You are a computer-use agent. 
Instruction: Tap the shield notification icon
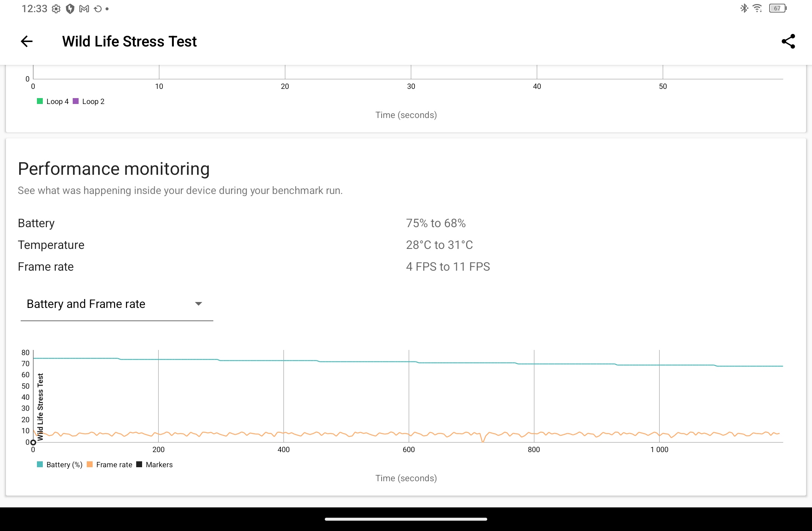(70, 9)
